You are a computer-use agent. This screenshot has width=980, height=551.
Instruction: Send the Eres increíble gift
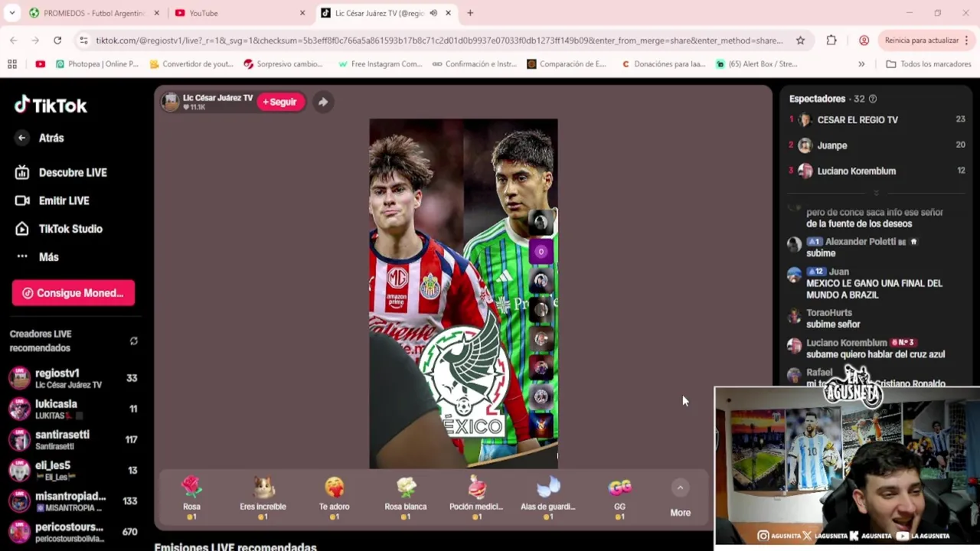coord(263,497)
